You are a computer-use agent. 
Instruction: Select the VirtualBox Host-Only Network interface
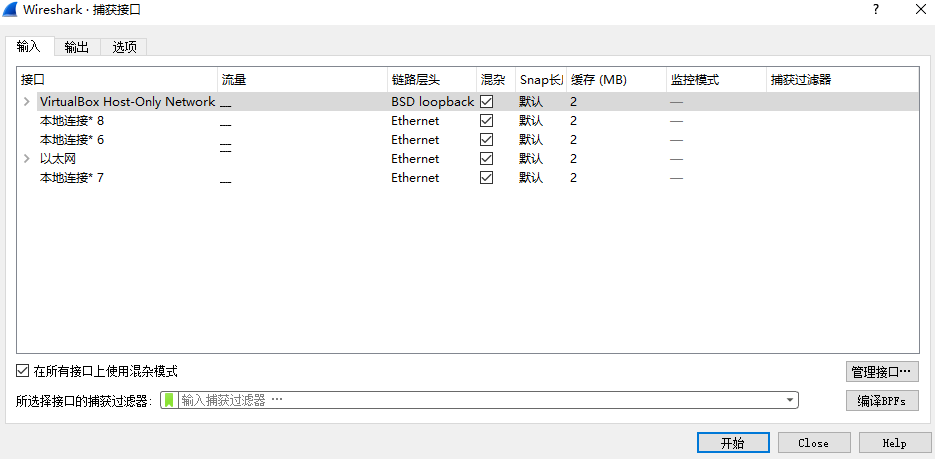[127, 102]
